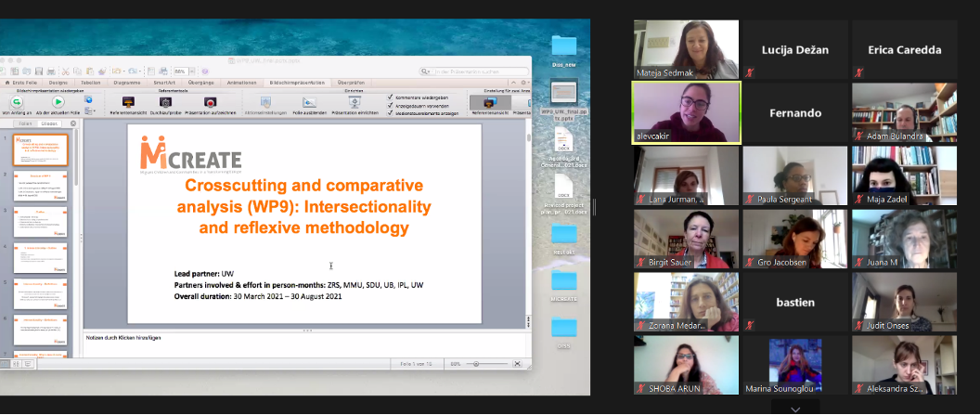The image size is (980, 415).
Task: Click the Save disk icon in PowerPoint toolbar
Action: [39, 71]
